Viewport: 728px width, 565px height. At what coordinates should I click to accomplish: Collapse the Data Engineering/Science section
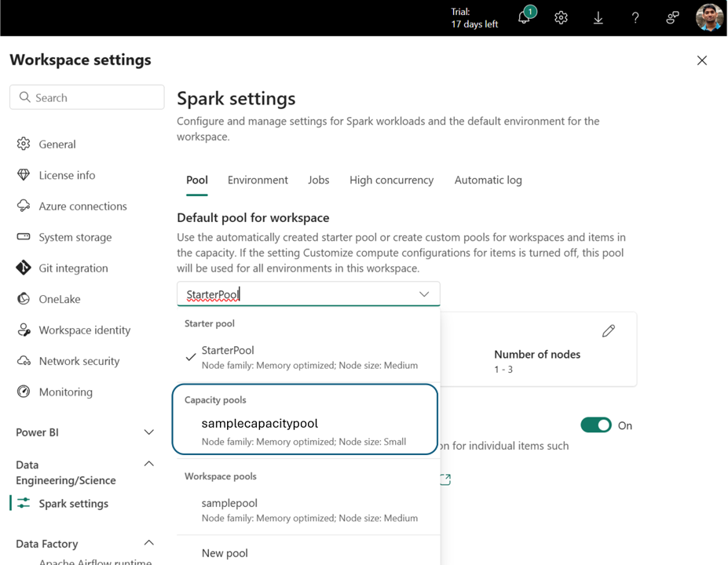click(148, 464)
